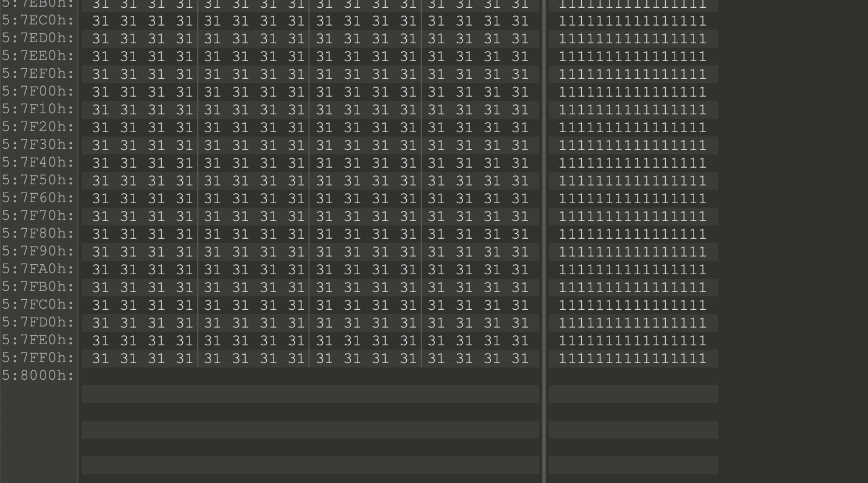Click empty hex area at row 5:8000h
Viewport: 868px width, 483px height.
point(311,376)
